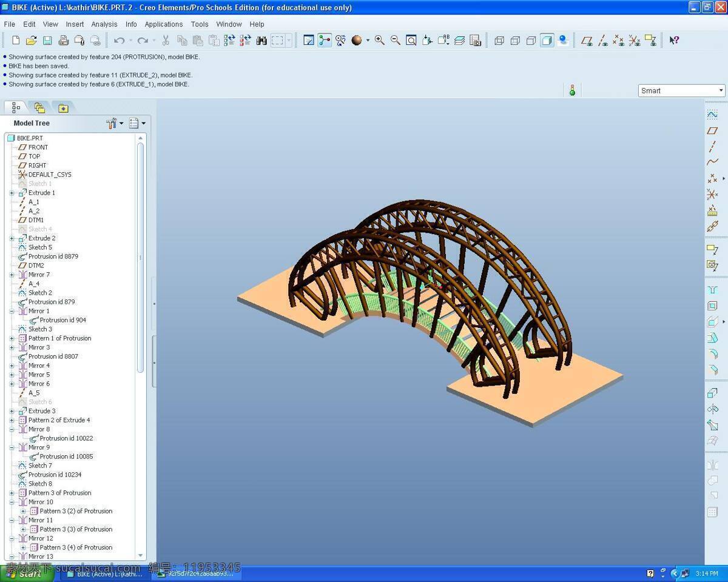
Task: Expand Extrude 1 in model tree
Action: click(x=12, y=193)
